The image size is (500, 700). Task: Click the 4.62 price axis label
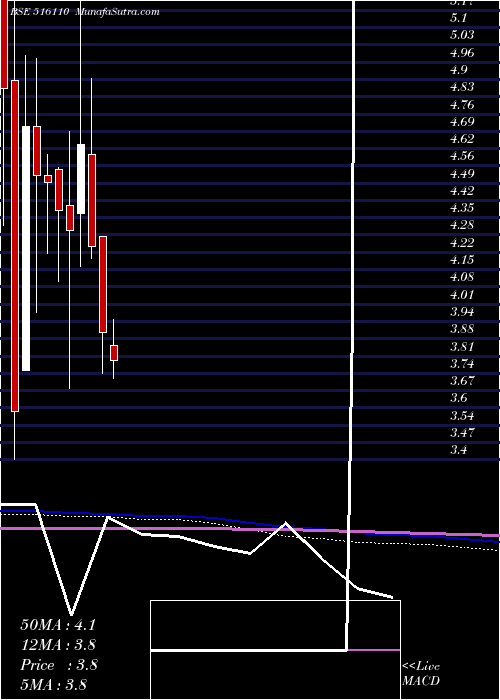tap(462, 138)
